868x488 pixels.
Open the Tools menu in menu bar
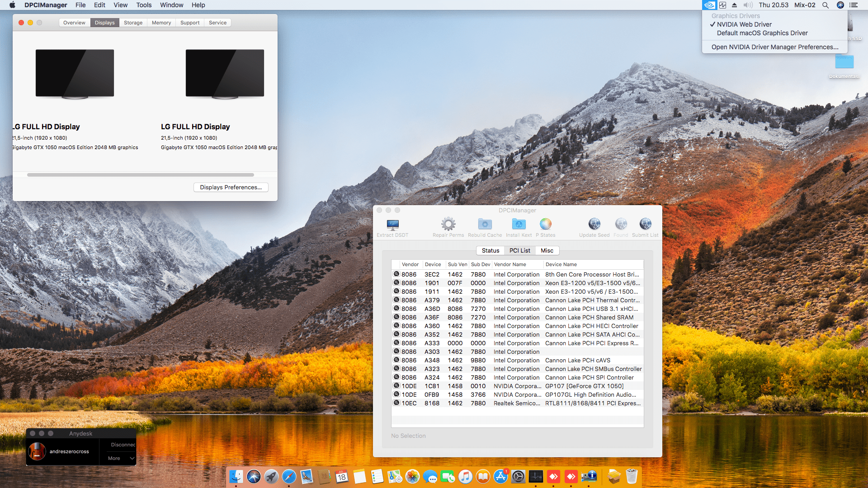click(144, 5)
